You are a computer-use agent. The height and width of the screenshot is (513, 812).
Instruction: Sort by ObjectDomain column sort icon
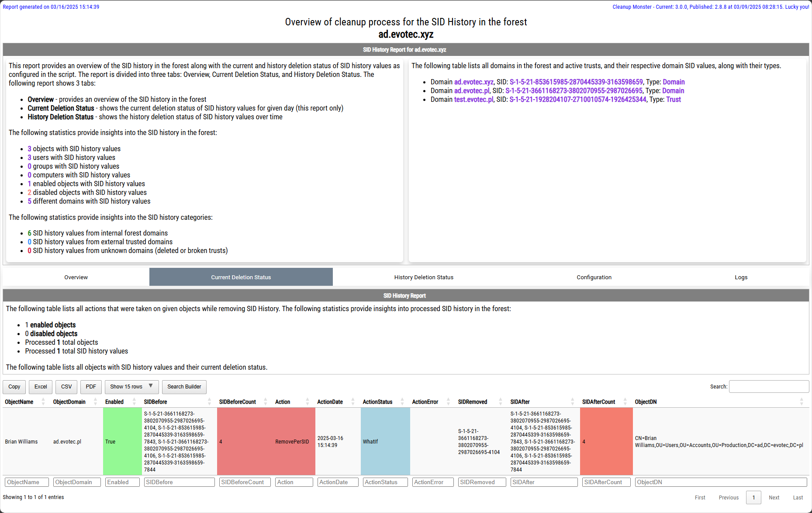tap(95, 402)
